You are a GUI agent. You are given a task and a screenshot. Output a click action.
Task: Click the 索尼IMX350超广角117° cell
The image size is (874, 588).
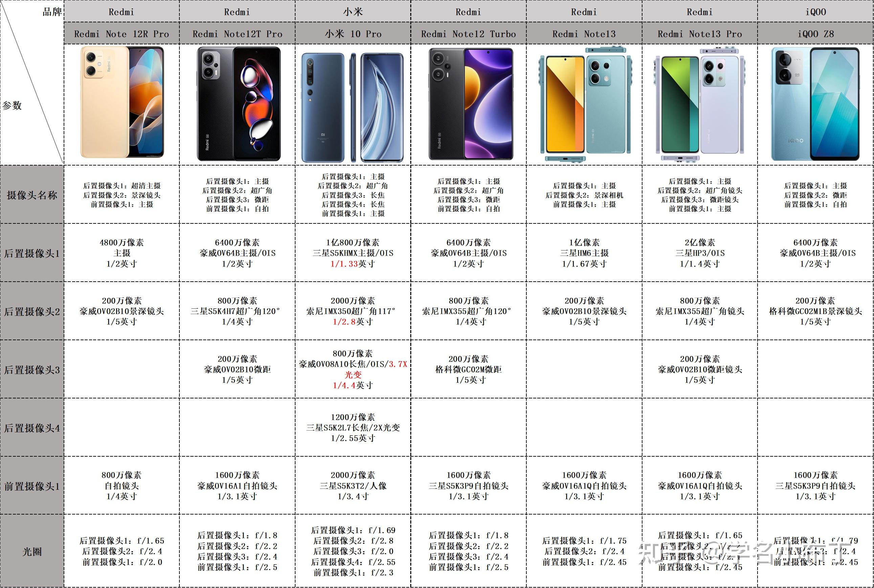pos(353,311)
